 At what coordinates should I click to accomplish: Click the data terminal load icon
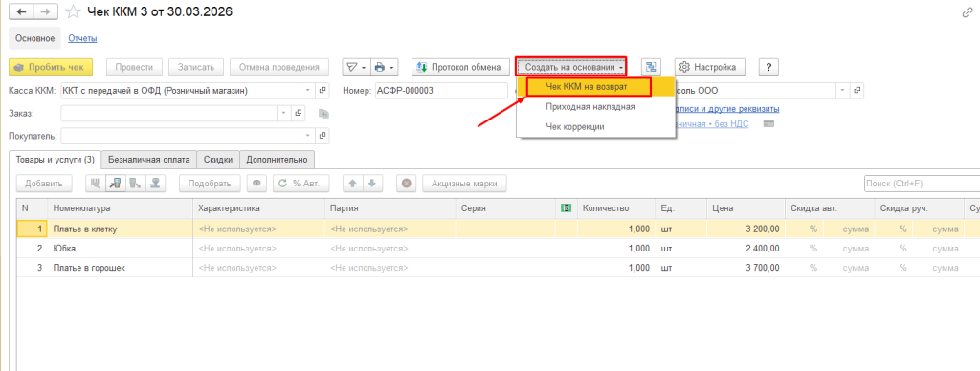tap(135, 184)
